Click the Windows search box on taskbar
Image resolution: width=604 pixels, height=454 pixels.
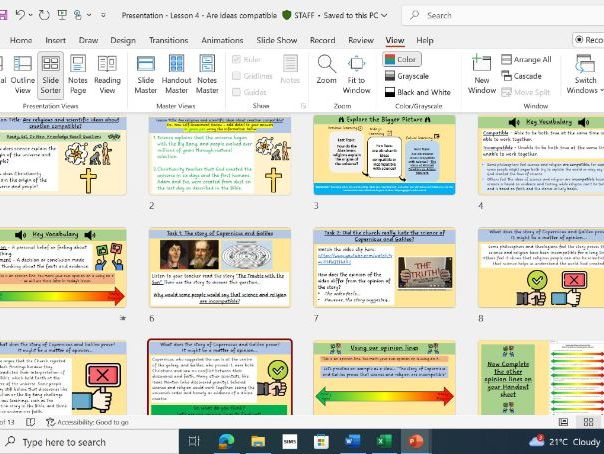pyautogui.click(x=89, y=442)
